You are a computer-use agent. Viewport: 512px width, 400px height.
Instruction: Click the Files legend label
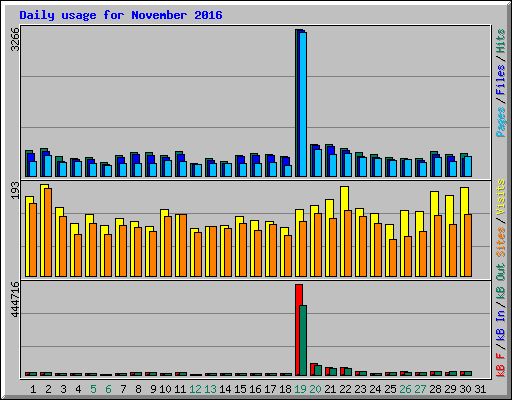501,80
